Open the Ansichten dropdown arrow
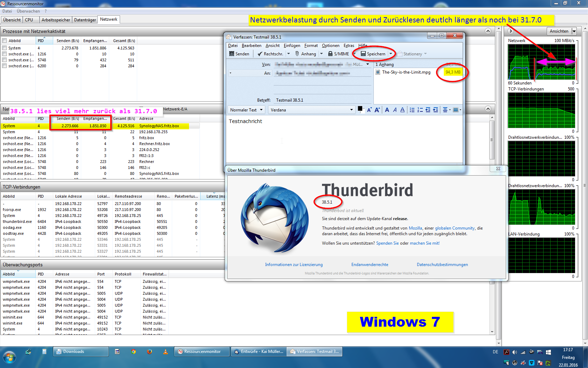The image size is (588, 368). [574, 31]
